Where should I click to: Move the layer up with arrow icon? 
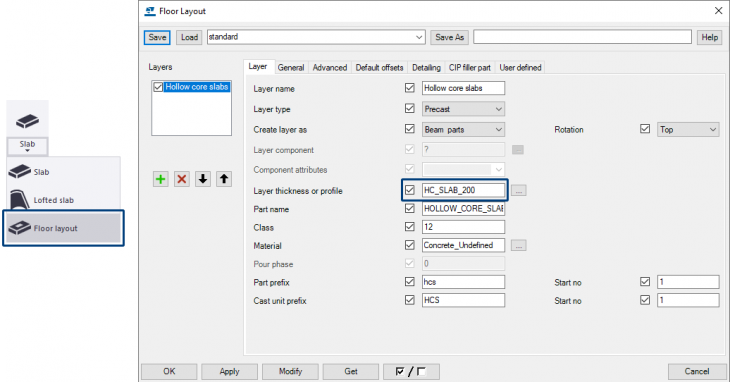[224, 179]
